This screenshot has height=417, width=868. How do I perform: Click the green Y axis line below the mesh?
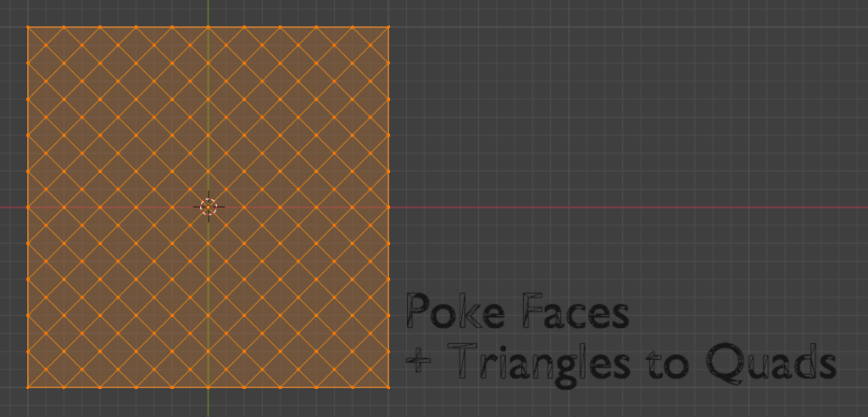point(208,403)
